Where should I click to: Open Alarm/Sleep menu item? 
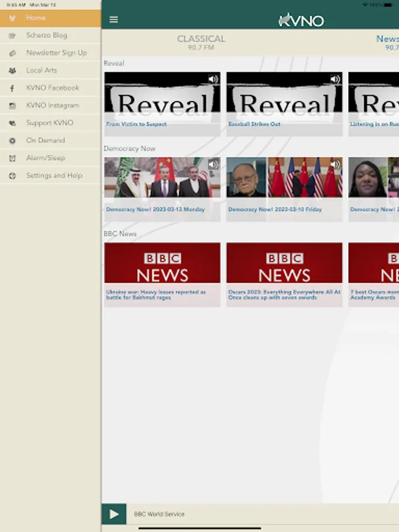51,158
